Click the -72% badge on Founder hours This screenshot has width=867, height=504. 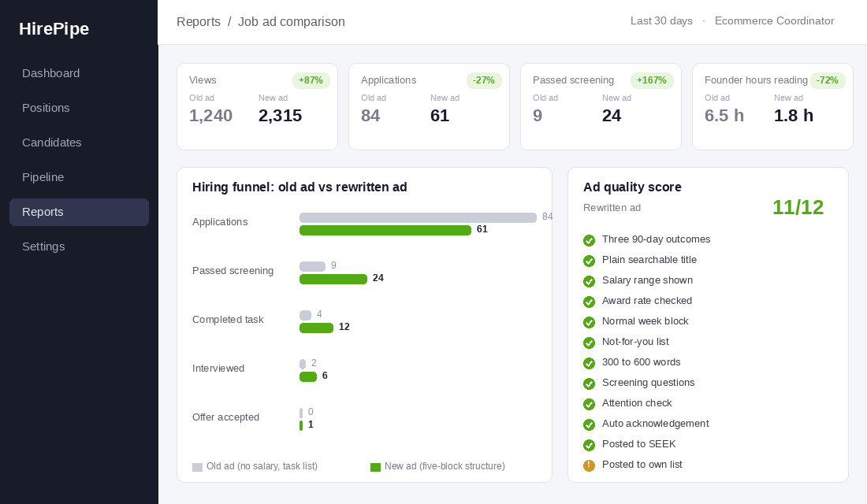[828, 80]
